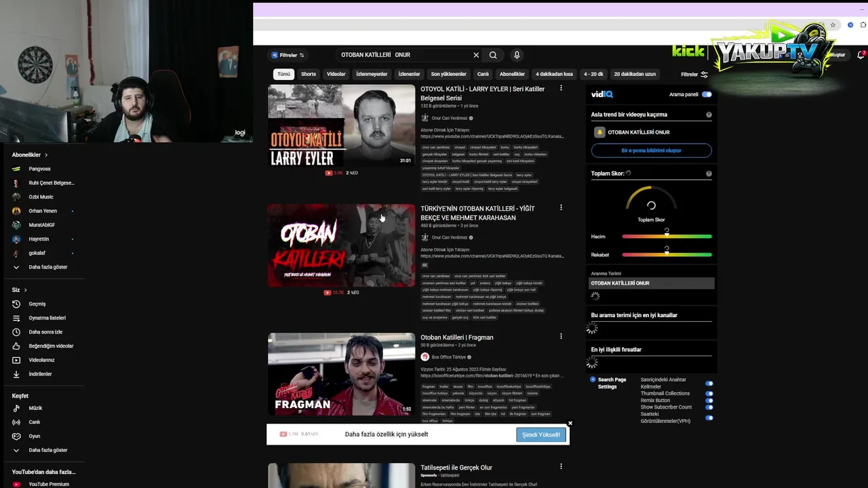The width and height of the screenshot is (868, 488).
Task: Open three-dot menu for Otoban Katilleri Fragman
Action: coord(561,336)
